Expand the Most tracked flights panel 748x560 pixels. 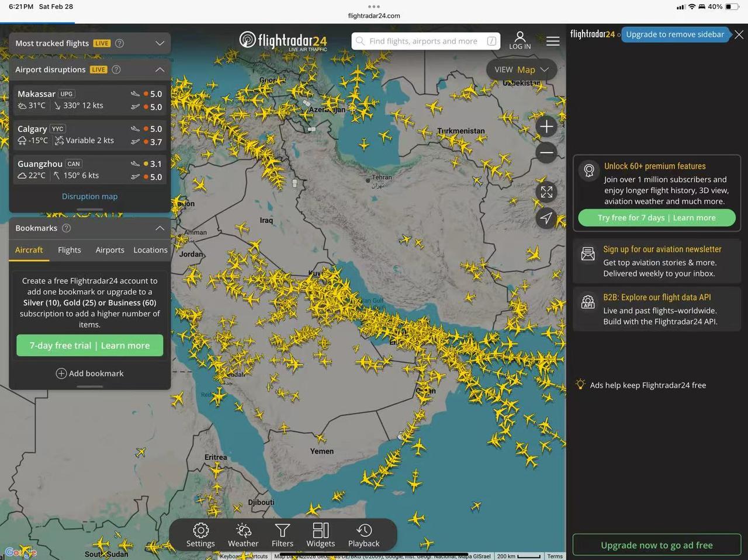(160, 43)
